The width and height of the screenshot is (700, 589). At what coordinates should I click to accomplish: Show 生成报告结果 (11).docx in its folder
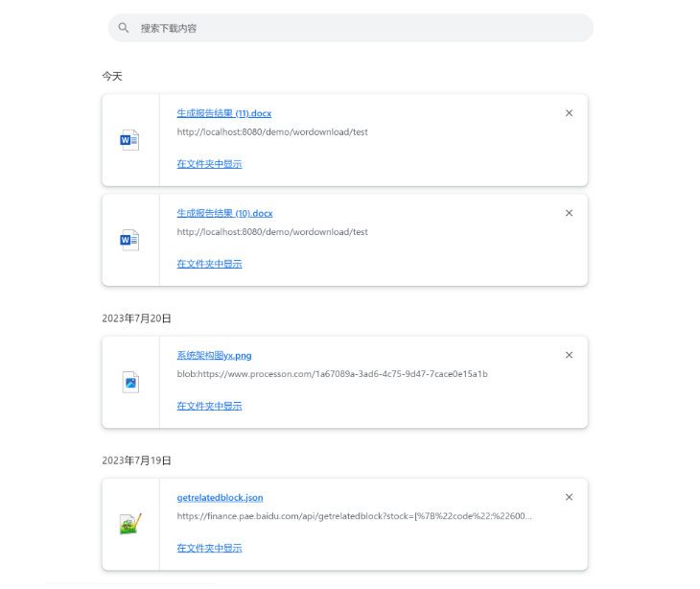209,164
